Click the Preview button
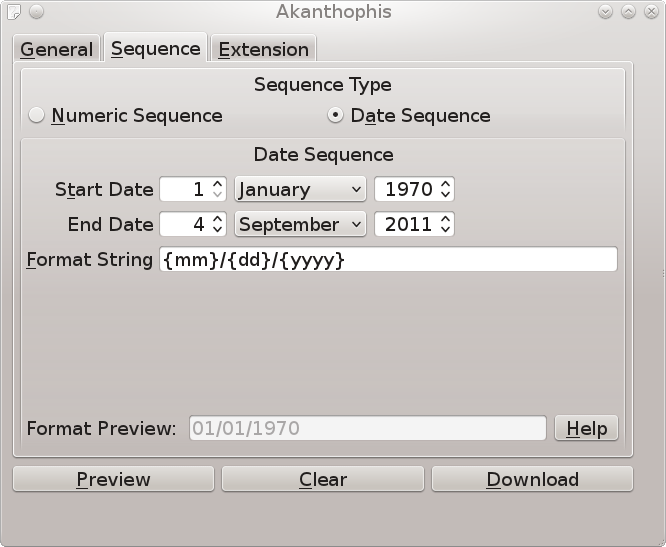This screenshot has height=547, width=666. point(113,479)
